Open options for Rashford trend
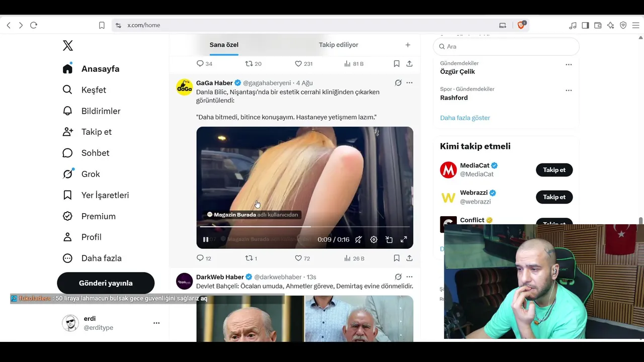 coord(569,90)
